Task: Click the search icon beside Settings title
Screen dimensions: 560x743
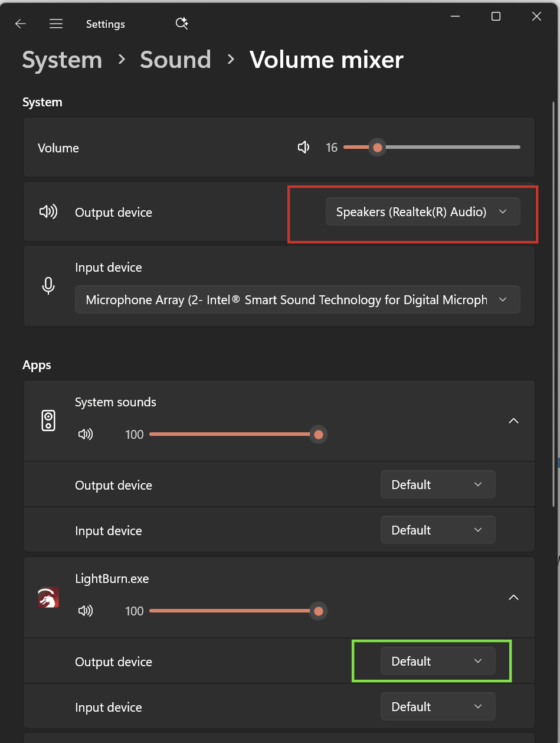Action: tap(182, 24)
